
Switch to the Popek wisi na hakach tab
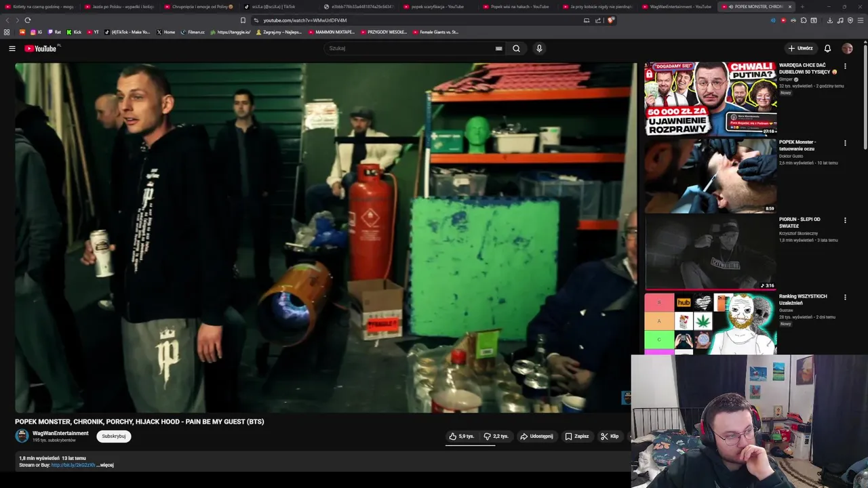point(517,7)
